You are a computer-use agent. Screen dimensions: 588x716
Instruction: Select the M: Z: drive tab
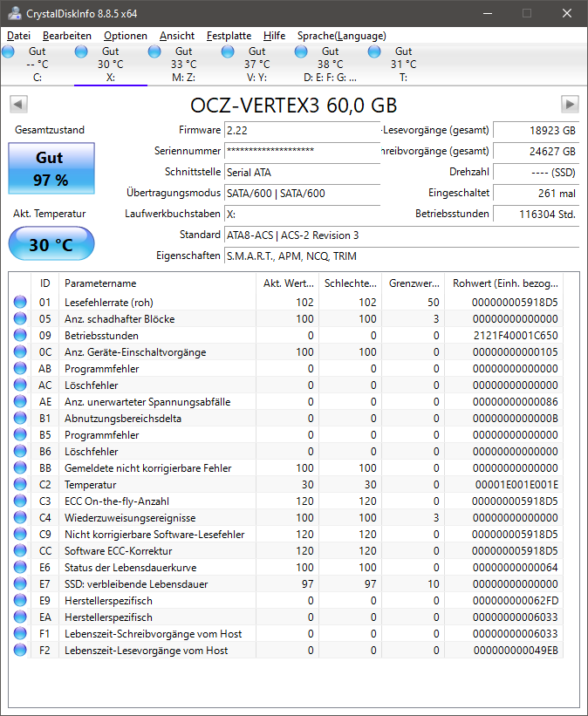pos(184,65)
